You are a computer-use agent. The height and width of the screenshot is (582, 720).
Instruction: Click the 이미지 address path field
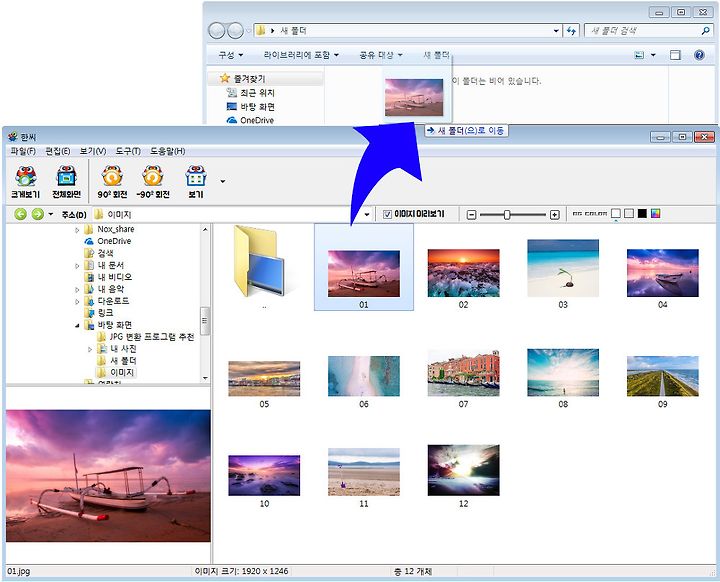pyautogui.click(x=227, y=215)
